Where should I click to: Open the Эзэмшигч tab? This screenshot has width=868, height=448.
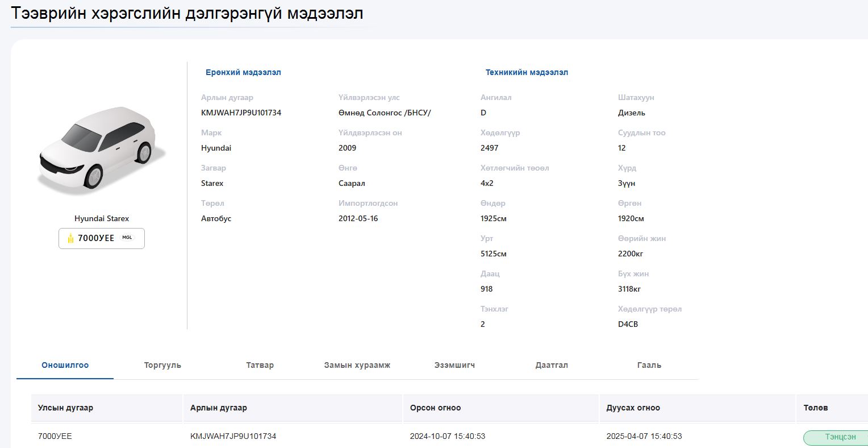tap(454, 365)
